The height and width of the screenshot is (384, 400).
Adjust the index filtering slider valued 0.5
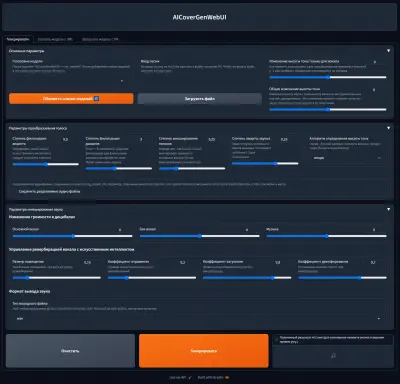pos(46,164)
